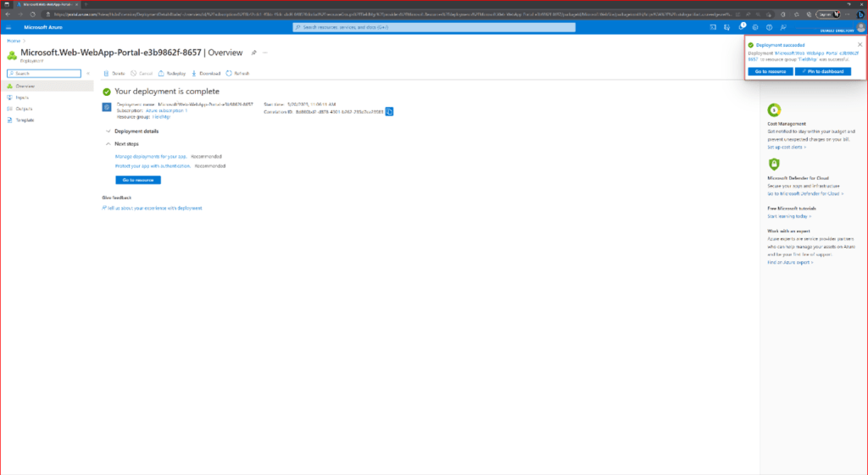Open Tell us about your experience link
The image size is (868, 475).
tap(153, 208)
